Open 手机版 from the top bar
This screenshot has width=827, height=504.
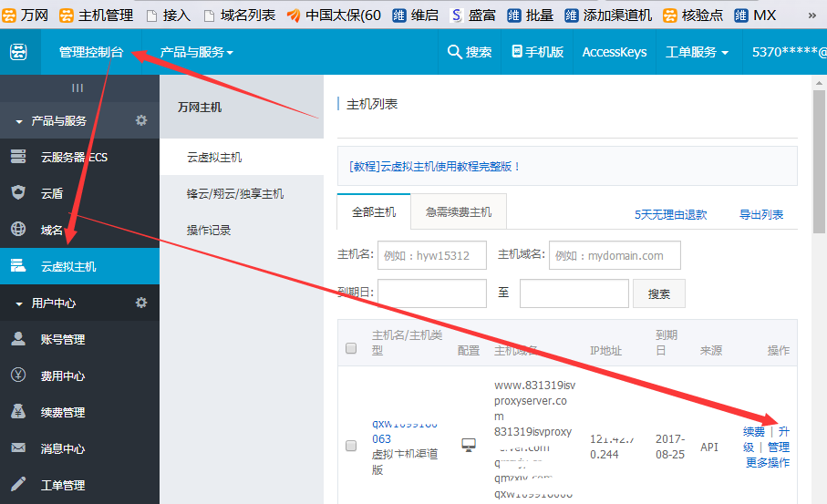[537, 52]
